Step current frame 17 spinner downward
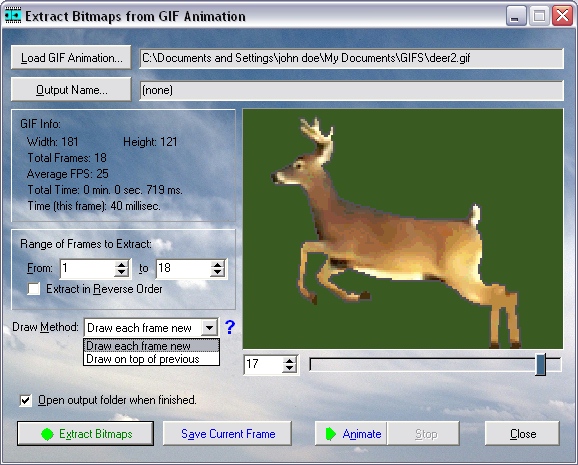This screenshot has height=465, width=578. point(290,369)
